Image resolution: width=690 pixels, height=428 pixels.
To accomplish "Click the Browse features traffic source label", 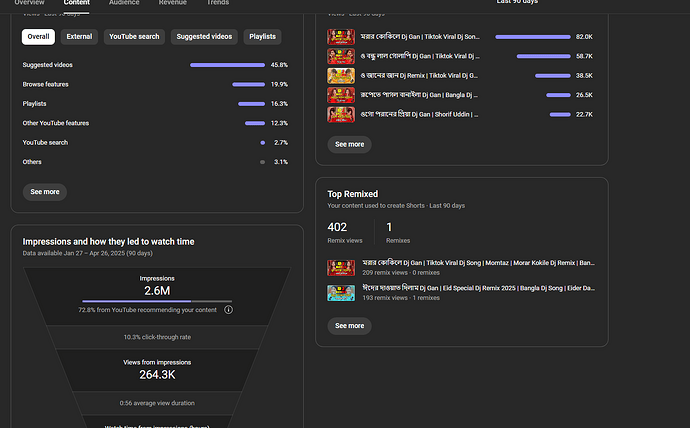I will coord(45,84).
